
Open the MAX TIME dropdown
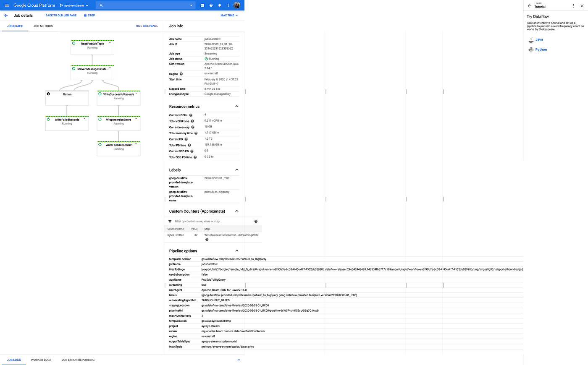229,15
